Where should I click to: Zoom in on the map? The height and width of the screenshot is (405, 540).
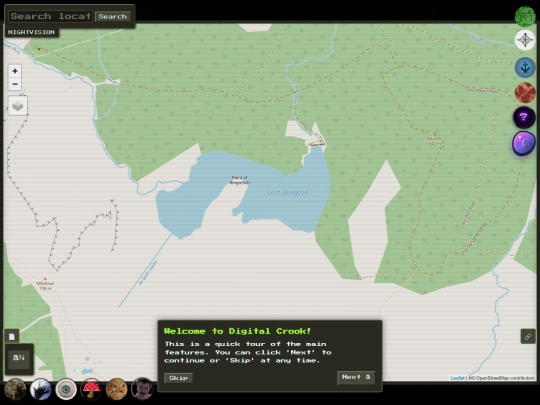(15, 71)
